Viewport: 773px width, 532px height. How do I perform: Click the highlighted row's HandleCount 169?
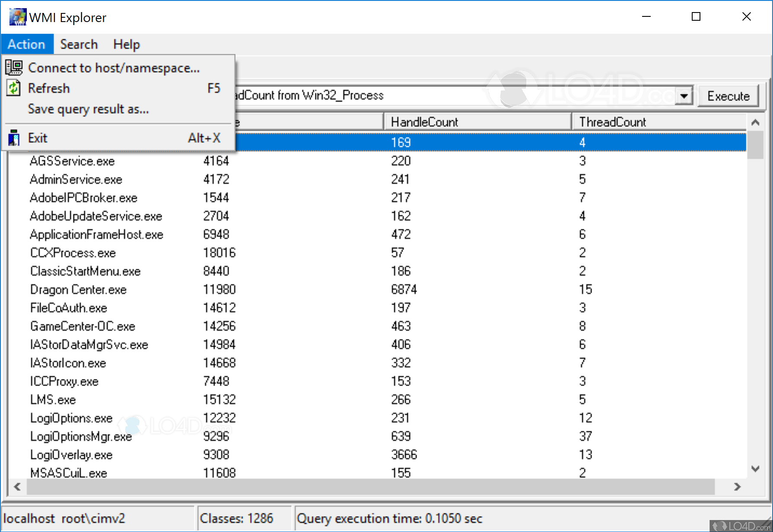click(401, 142)
